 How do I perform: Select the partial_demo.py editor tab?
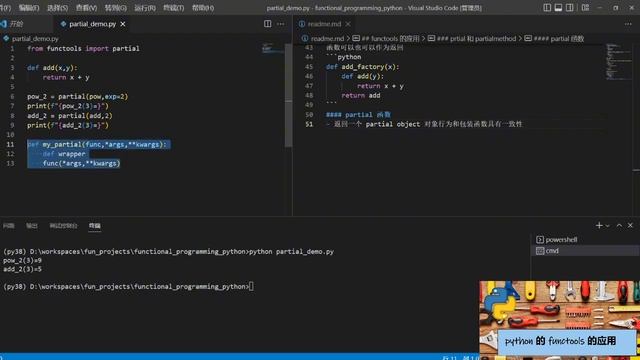point(92,24)
